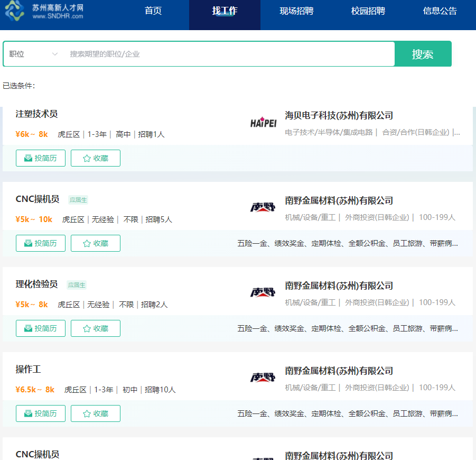Viewport: 476px width, 460px height.
Task: Favorite the 操作工 job with 收藏 star
Action: pyautogui.click(x=96, y=413)
